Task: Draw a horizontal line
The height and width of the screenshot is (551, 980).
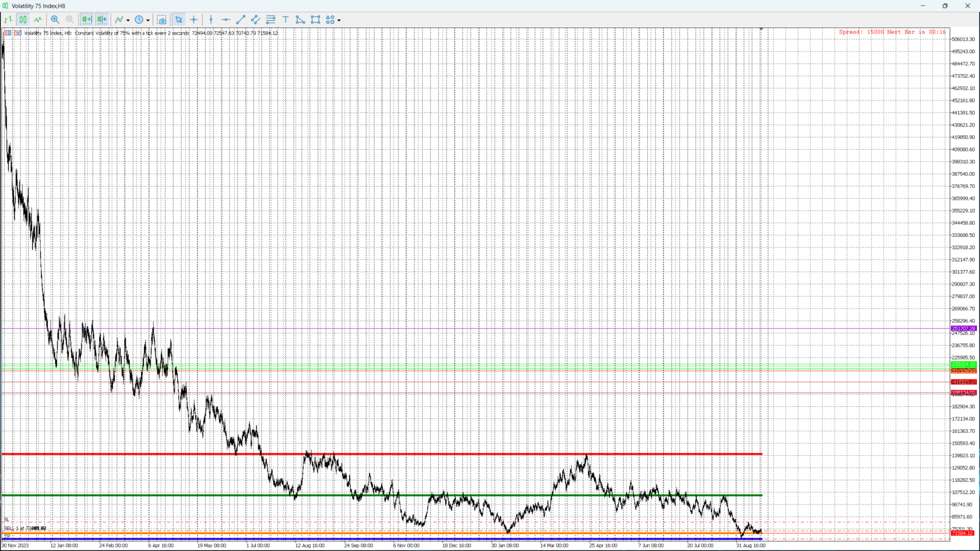Action: [x=226, y=20]
